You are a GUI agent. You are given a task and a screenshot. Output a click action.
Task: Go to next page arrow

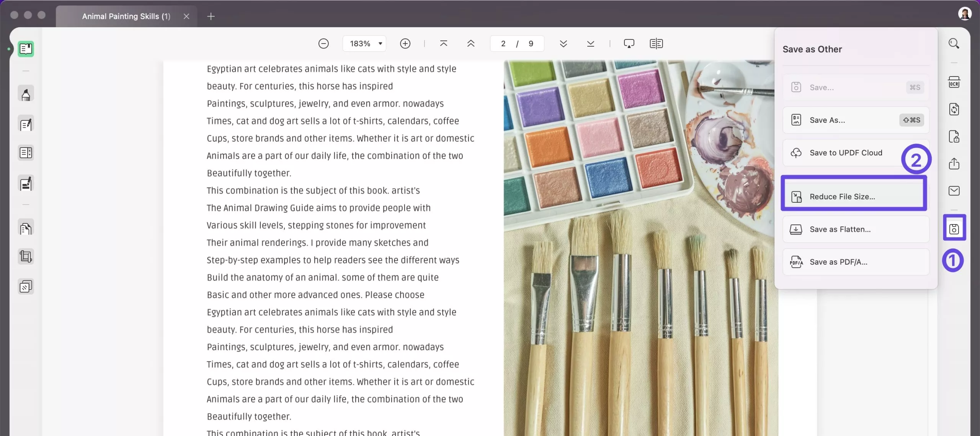coord(563,44)
